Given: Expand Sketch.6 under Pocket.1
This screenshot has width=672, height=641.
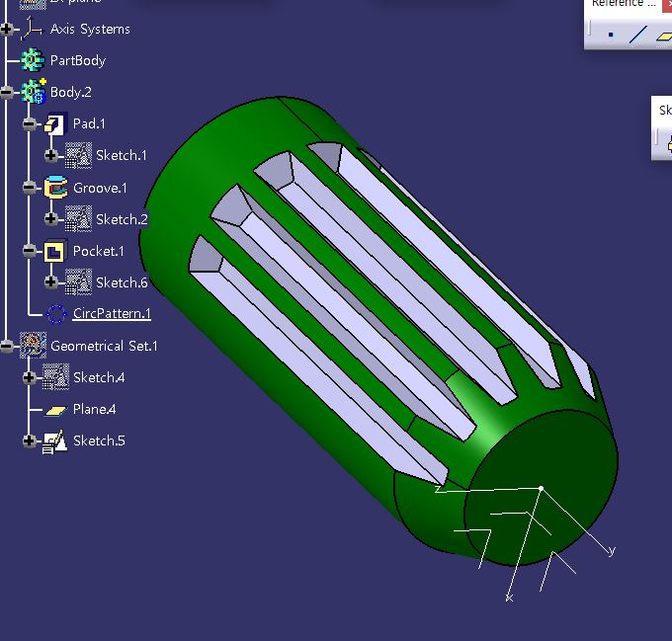Looking at the screenshot, I should [51, 281].
